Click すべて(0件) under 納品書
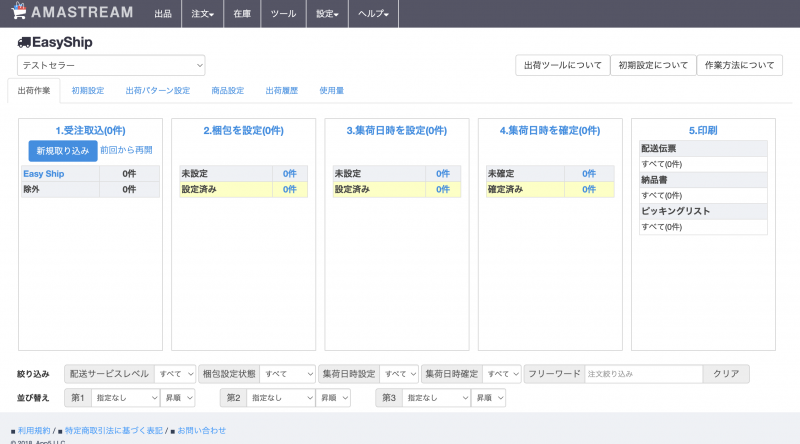This screenshot has width=800, height=444. pyautogui.click(x=662, y=195)
